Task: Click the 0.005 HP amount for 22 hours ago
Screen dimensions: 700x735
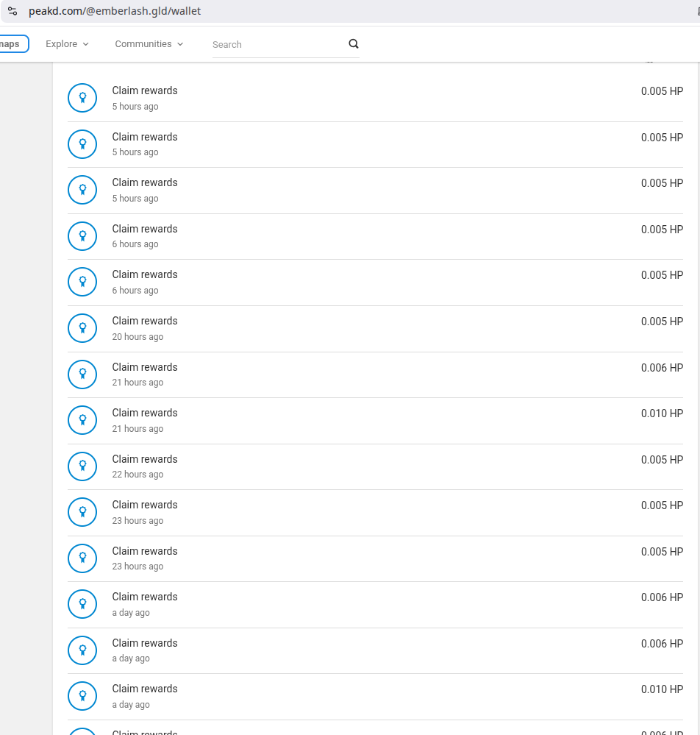Action: click(x=662, y=459)
